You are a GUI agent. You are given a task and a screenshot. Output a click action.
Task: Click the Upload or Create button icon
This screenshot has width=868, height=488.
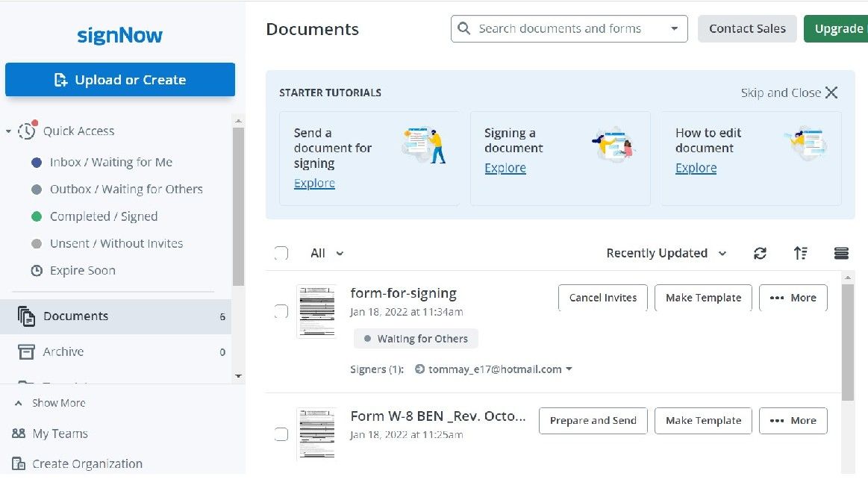click(x=60, y=79)
